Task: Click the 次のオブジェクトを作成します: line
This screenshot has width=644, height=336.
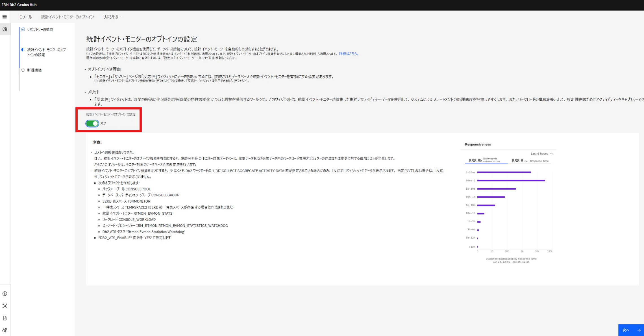Action: [x=119, y=183]
